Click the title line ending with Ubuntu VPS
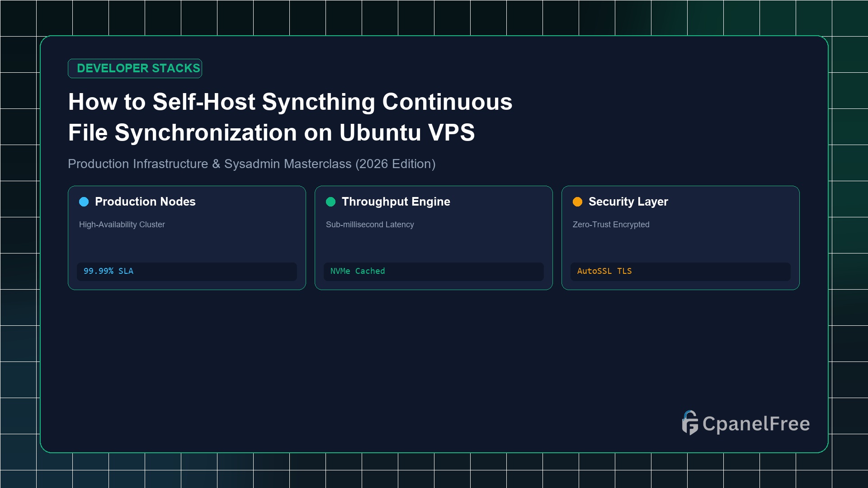 click(271, 132)
